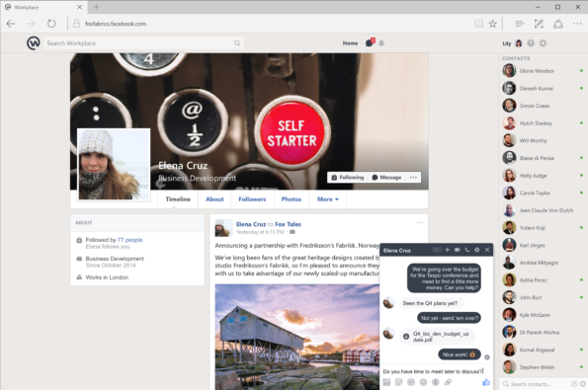
Task: Open Elena Cruz's profile picture
Action: pyautogui.click(x=114, y=164)
